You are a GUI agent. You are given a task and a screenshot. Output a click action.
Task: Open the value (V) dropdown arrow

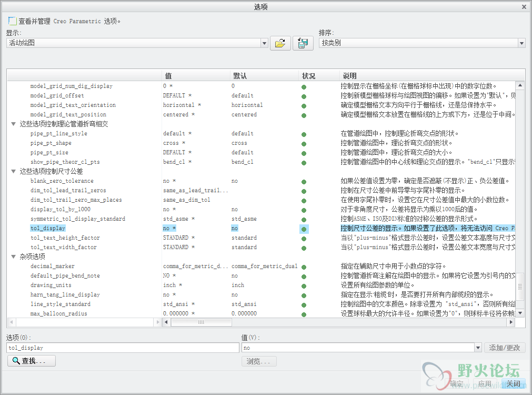coord(478,348)
